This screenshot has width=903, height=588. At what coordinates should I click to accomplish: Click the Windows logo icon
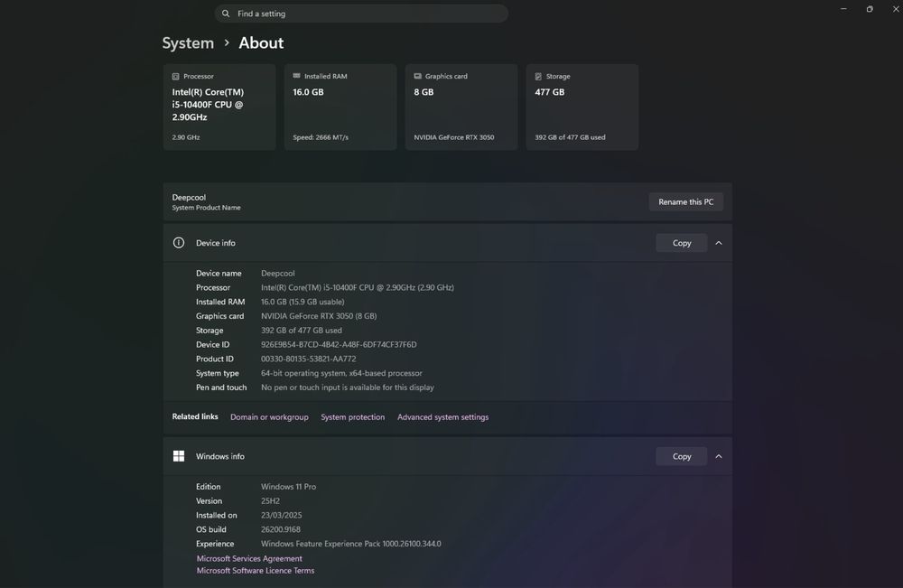[x=179, y=456]
